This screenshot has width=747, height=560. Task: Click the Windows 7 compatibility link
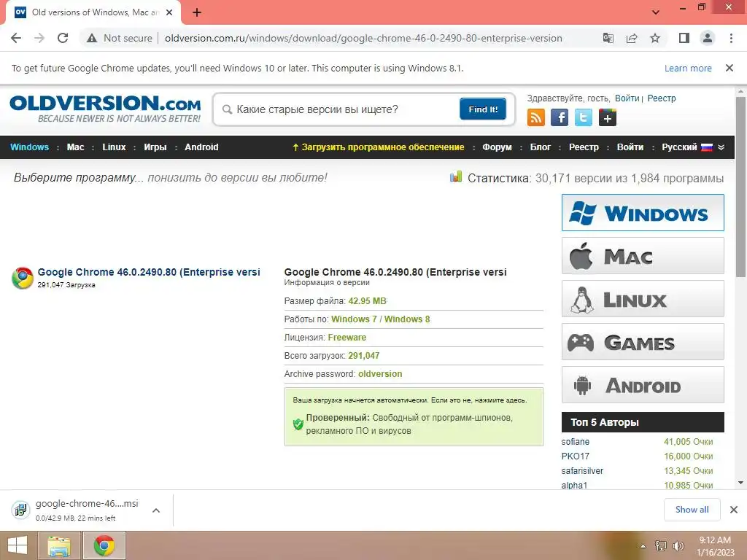tap(354, 319)
